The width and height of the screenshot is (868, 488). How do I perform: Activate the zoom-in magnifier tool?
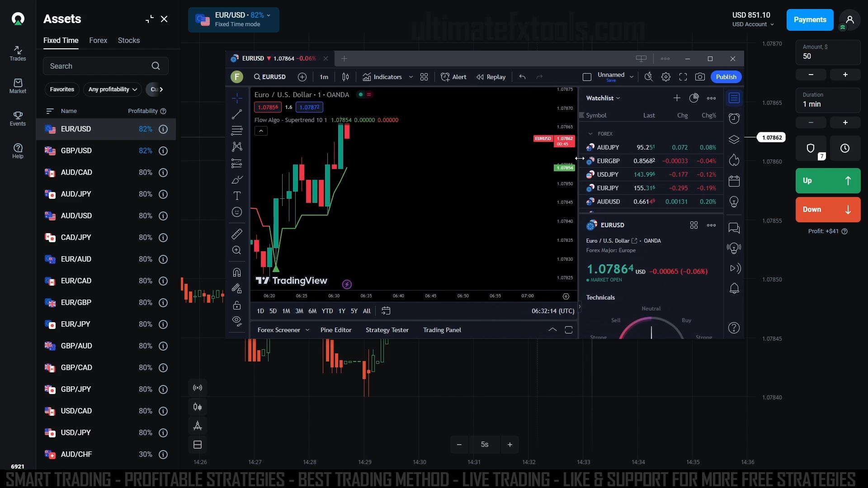[x=237, y=250]
